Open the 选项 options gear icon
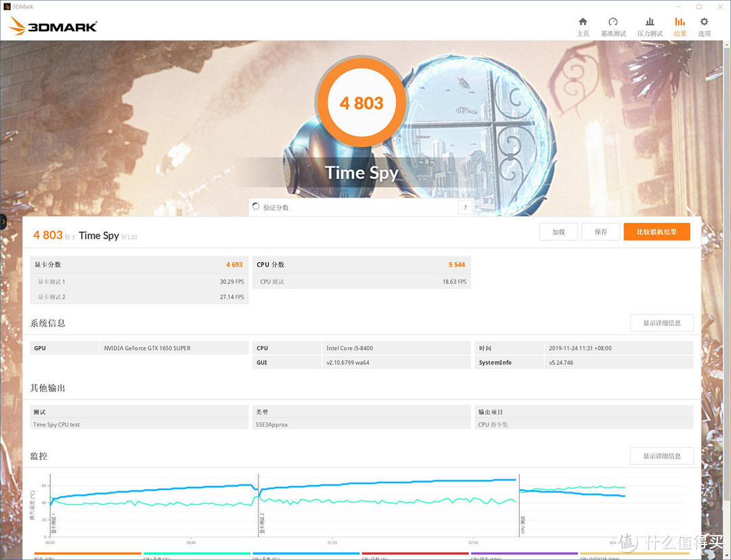731x560 pixels. coord(704,26)
